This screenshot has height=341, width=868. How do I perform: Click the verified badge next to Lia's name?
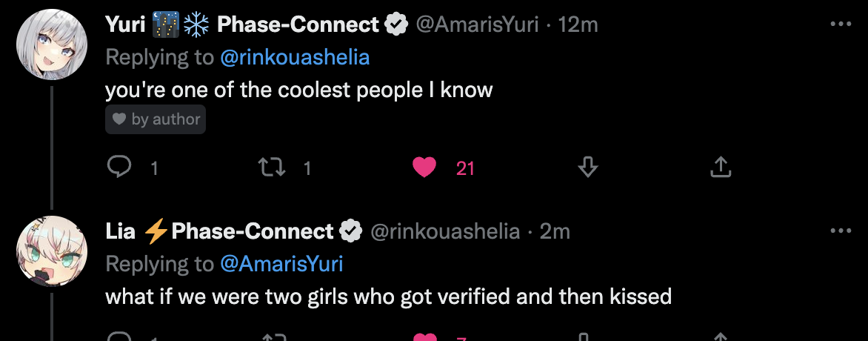[350, 231]
